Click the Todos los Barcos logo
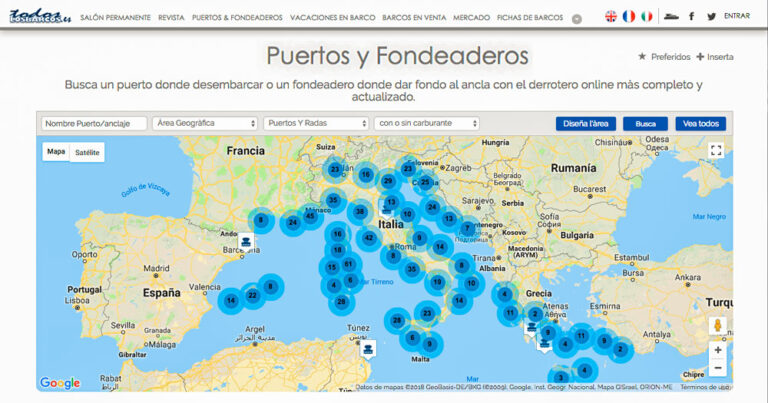768x403 pixels. point(40,16)
